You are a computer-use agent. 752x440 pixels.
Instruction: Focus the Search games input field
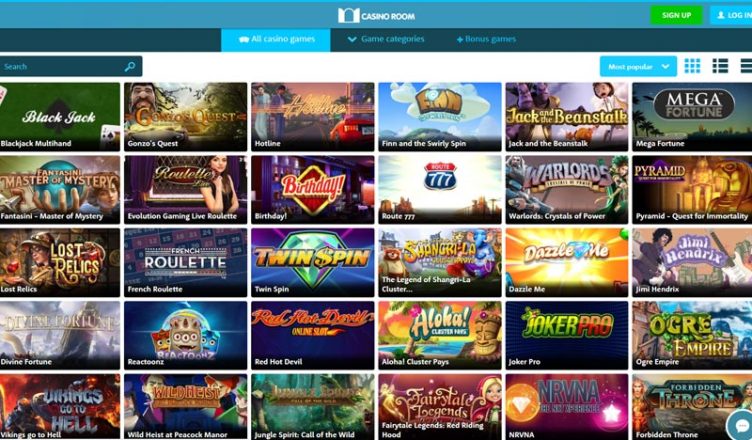coord(71,67)
